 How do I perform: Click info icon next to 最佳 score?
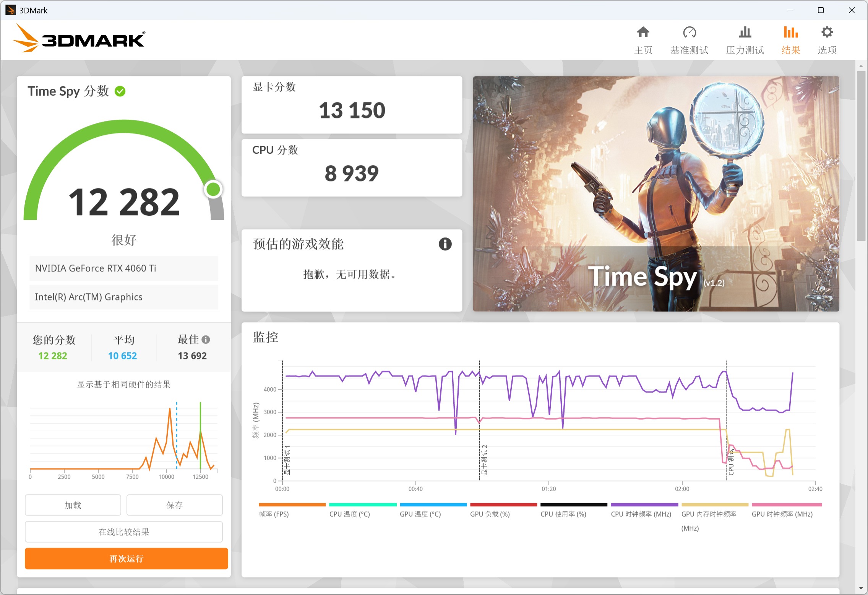click(x=206, y=340)
